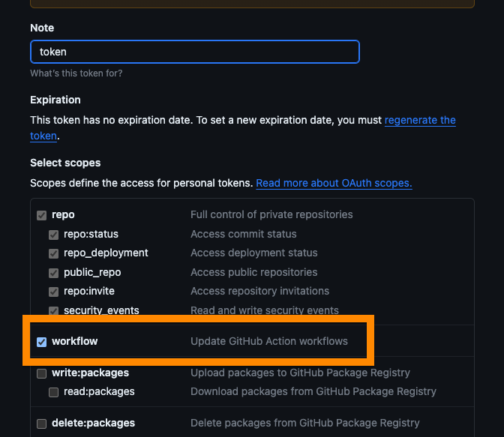This screenshot has width=504, height=437.
Task: Click the 'Select scopes' section heading
Action: [65, 163]
